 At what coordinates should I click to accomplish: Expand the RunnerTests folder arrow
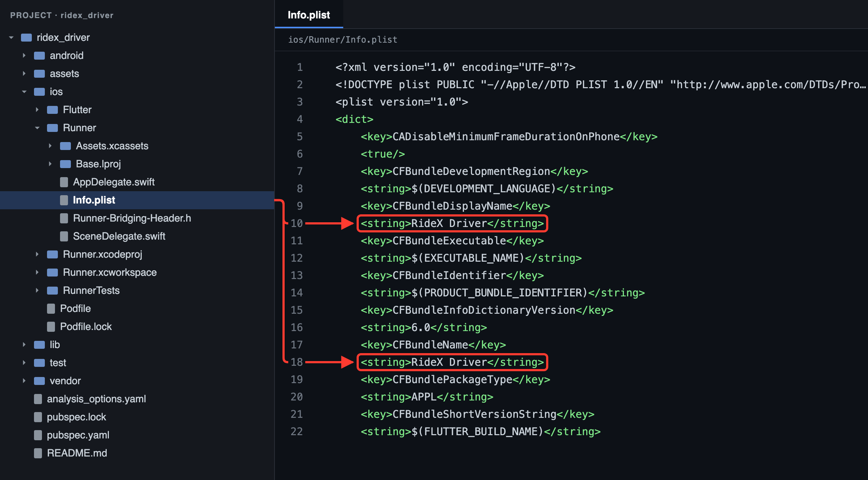coord(37,291)
